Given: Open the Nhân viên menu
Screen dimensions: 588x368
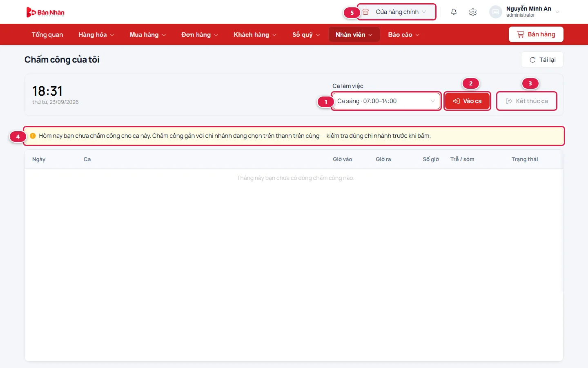Looking at the screenshot, I should coord(354,35).
